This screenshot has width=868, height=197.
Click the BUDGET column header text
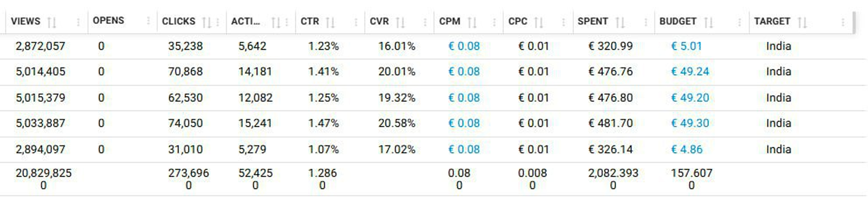coord(678,21)
